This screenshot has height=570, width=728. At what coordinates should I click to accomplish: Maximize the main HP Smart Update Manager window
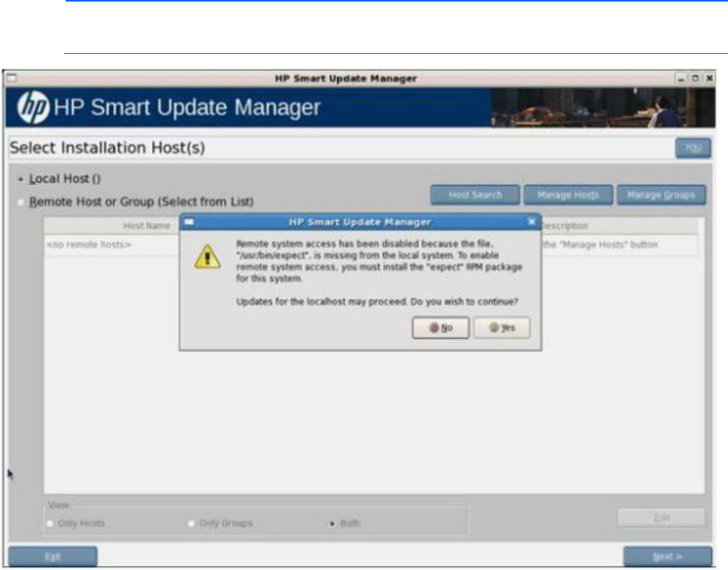pos(695,78)
